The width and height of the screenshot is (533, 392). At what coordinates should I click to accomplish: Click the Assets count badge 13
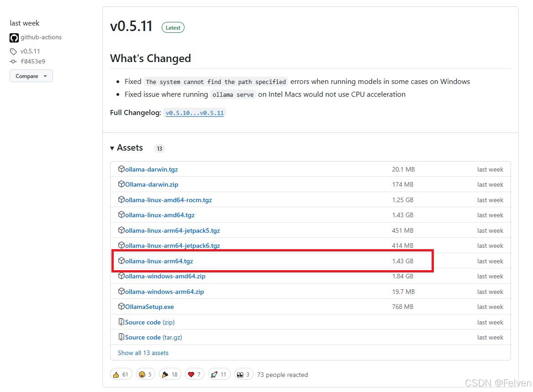pos(159,148)
